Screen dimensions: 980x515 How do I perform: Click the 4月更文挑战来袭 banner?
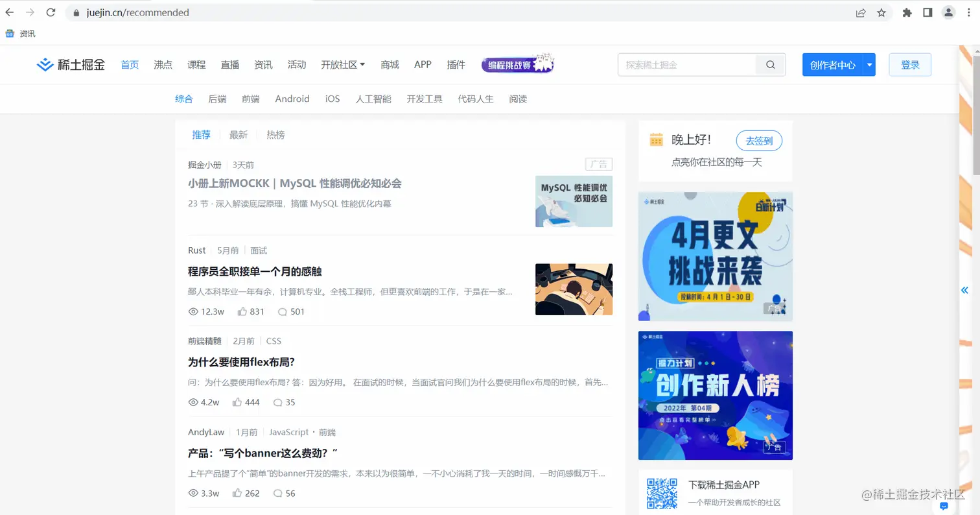click(x=716, y=256)
